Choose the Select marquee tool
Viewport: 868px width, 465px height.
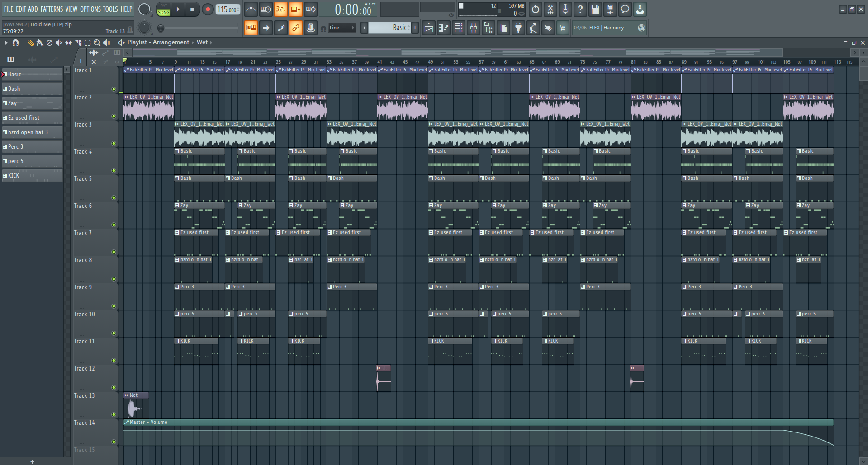87,42
